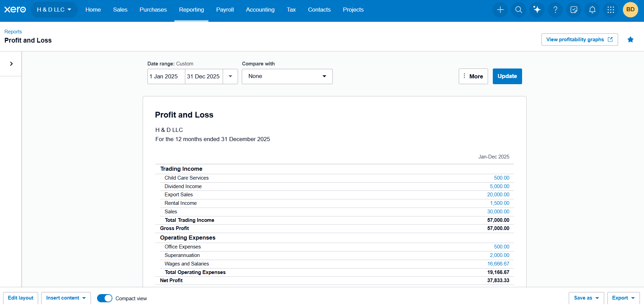Image resolution: width=644 pixels, height=305 pixels.
Task: Toggle the favourite star for this report
Action: (630, 40)
